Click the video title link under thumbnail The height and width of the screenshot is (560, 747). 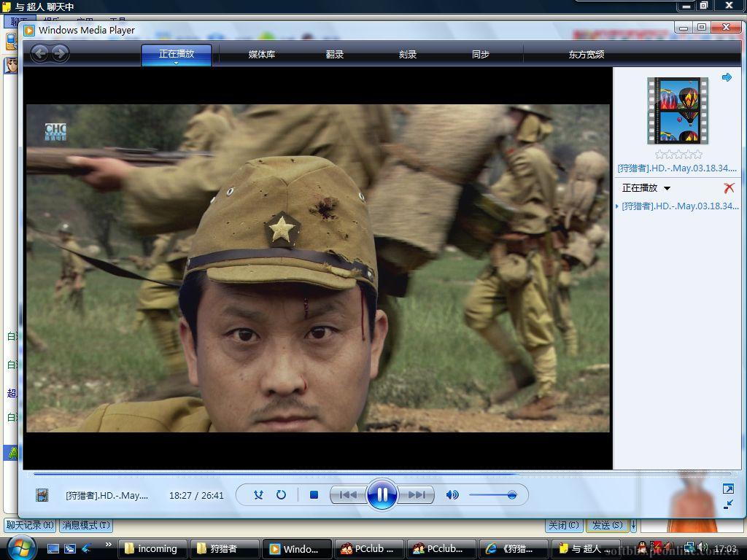677,168
